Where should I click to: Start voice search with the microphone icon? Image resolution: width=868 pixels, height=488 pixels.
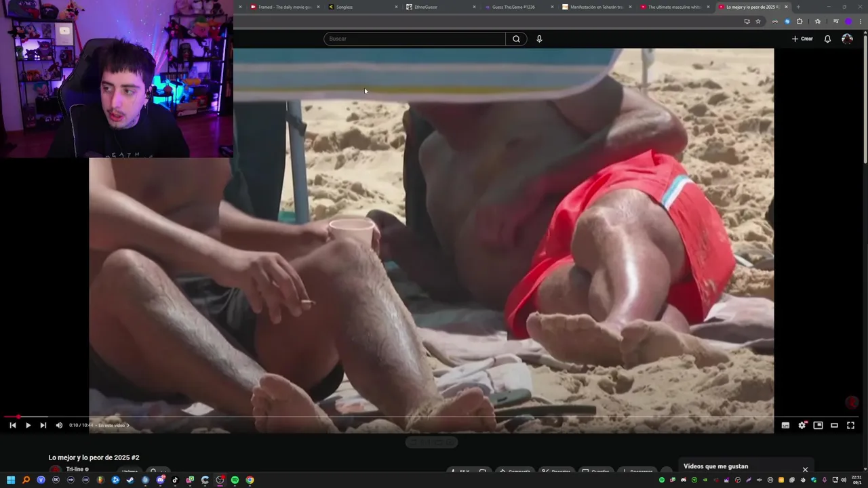click(539, 39)
